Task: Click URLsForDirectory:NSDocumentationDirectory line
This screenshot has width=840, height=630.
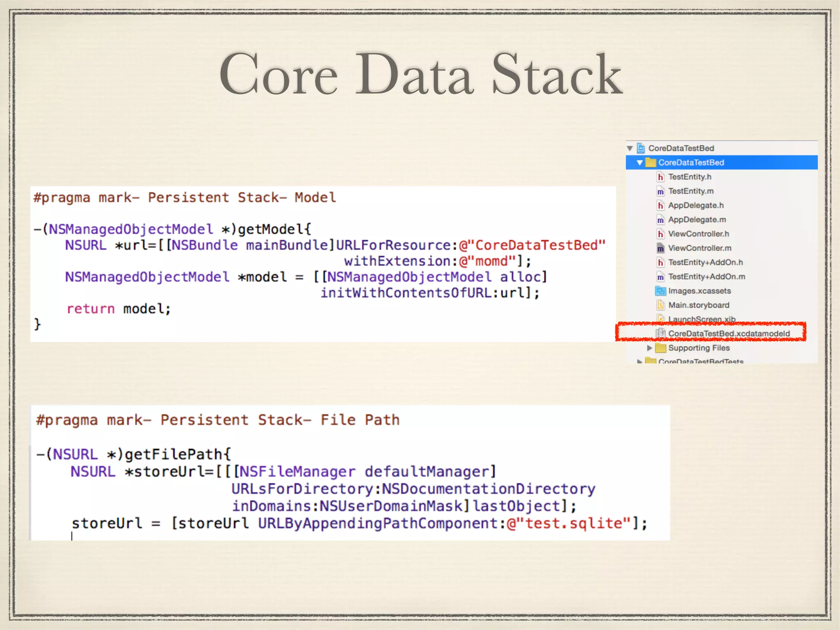Action: pos(413,489)
